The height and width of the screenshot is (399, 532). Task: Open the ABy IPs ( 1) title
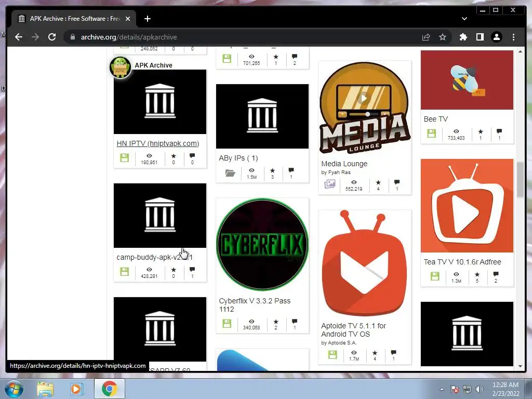pyautogui.click(x=238, y=158)
